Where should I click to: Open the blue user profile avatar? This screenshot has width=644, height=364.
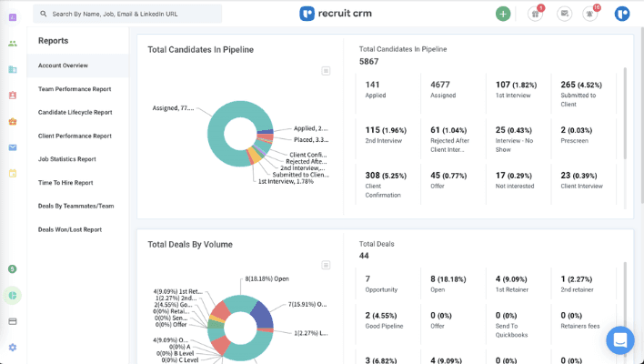[x=622, y=14]
